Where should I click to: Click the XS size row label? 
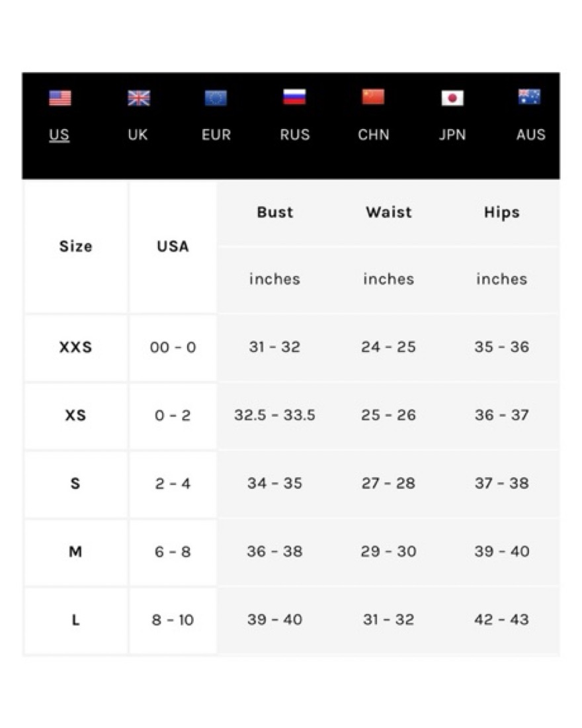coord(75,416)
